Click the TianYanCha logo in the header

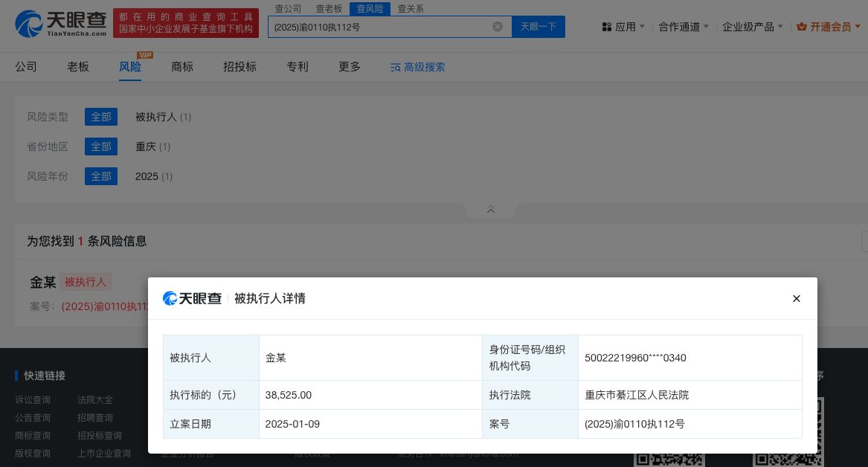[60, 24]
